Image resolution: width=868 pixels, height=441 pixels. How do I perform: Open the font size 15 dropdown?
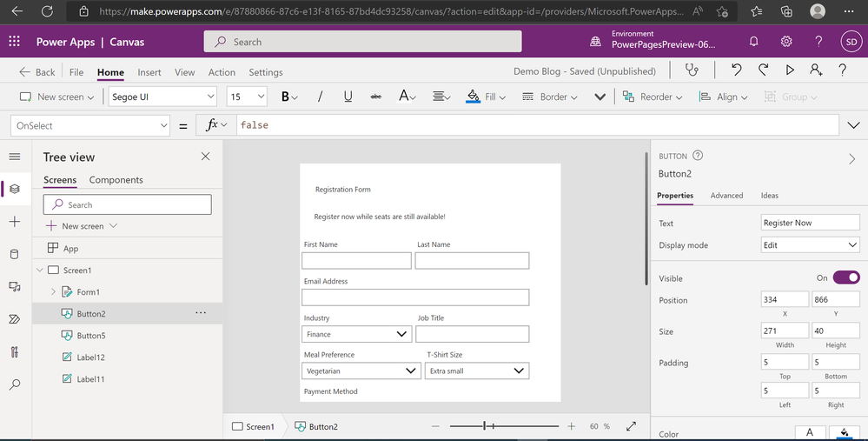tap(247, 97)
